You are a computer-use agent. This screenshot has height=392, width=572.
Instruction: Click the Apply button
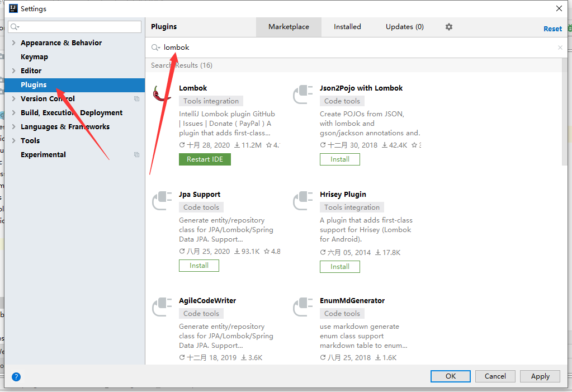pos(540,376)
